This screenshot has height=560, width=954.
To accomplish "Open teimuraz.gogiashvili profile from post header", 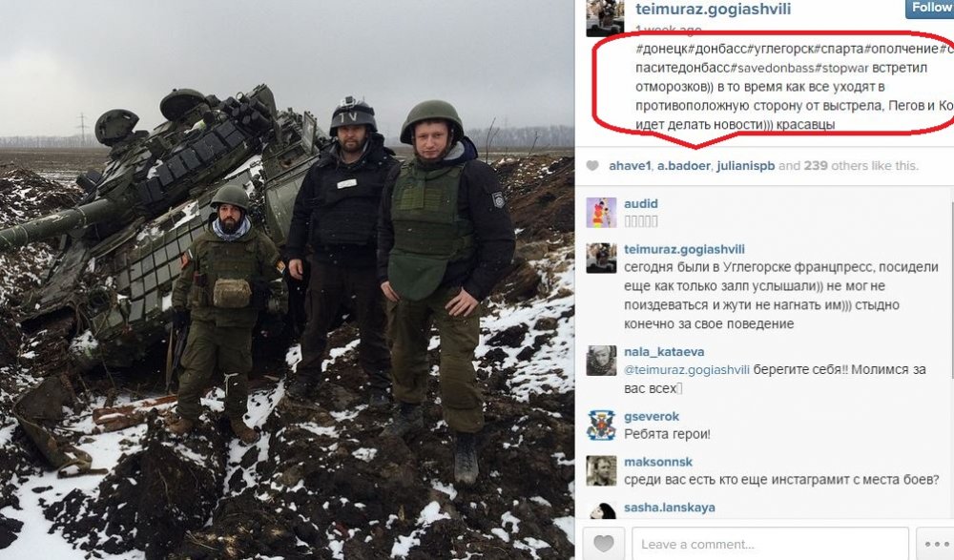I will pos(713,10).
